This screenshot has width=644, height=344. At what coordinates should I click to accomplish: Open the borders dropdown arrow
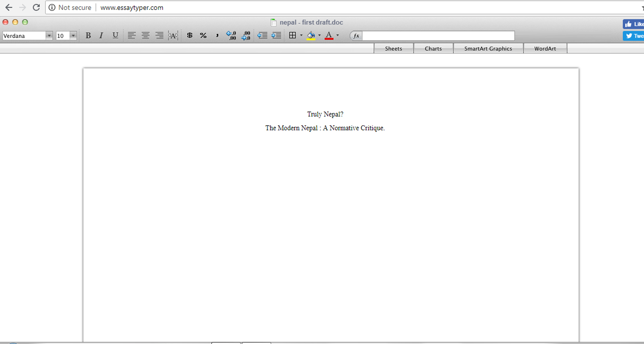pos(301,35)
